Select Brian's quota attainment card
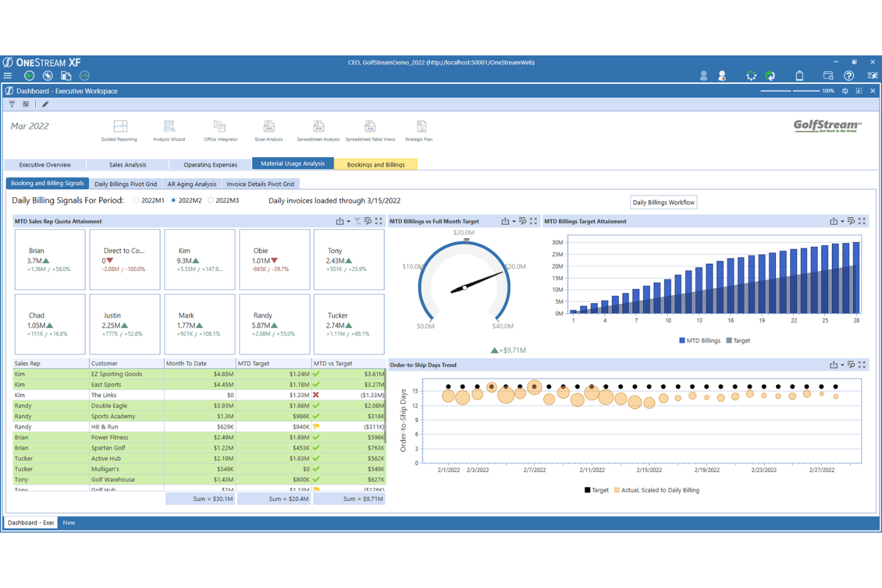 pyautogui.click(x=50, y=260)
